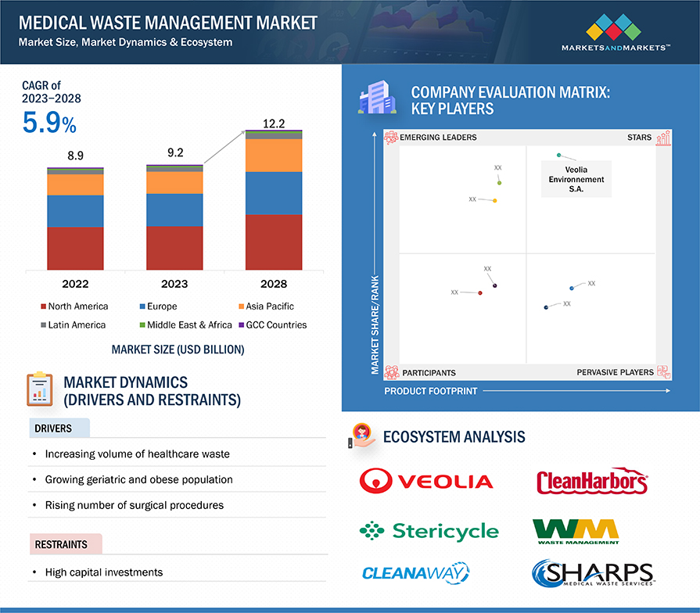Click the GCC Countries legend swatch
Screen dimensions: 700x613
coord(240,325)
